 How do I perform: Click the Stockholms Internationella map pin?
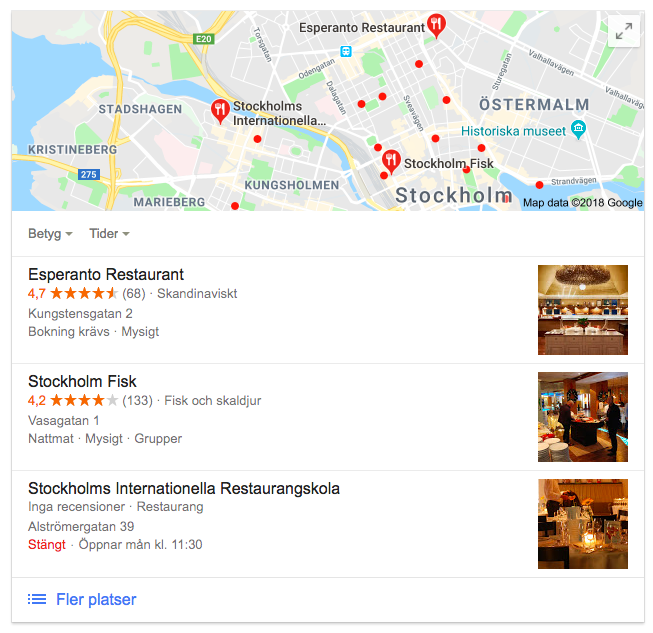click(x=220, y=111)
